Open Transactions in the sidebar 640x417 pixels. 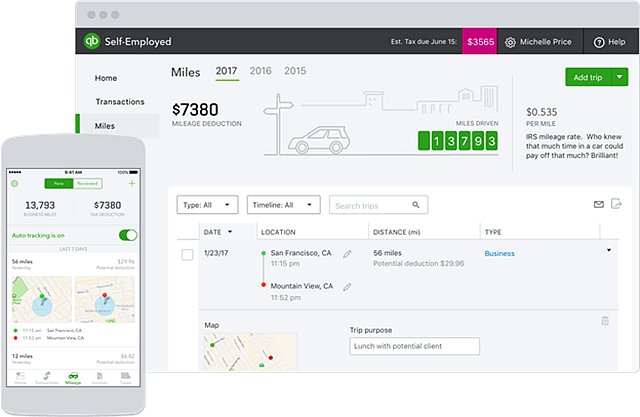click(x=120, y=102)
